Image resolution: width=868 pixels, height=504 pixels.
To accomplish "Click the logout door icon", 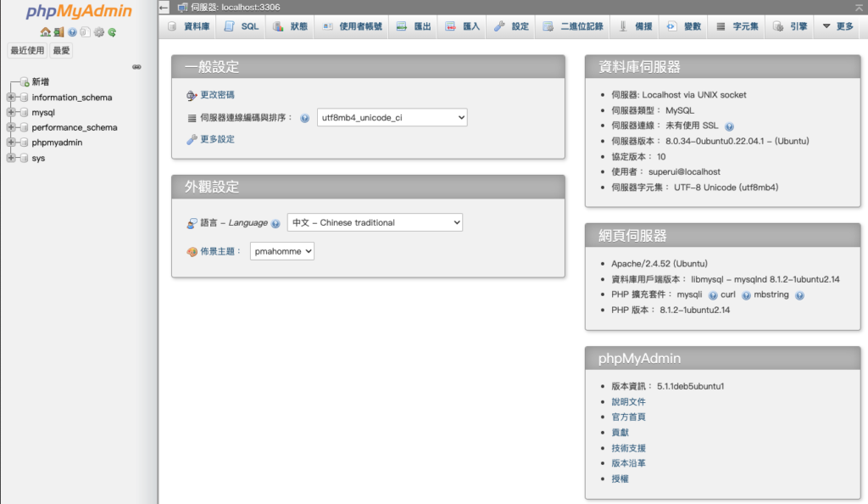I will coord(58,32).
